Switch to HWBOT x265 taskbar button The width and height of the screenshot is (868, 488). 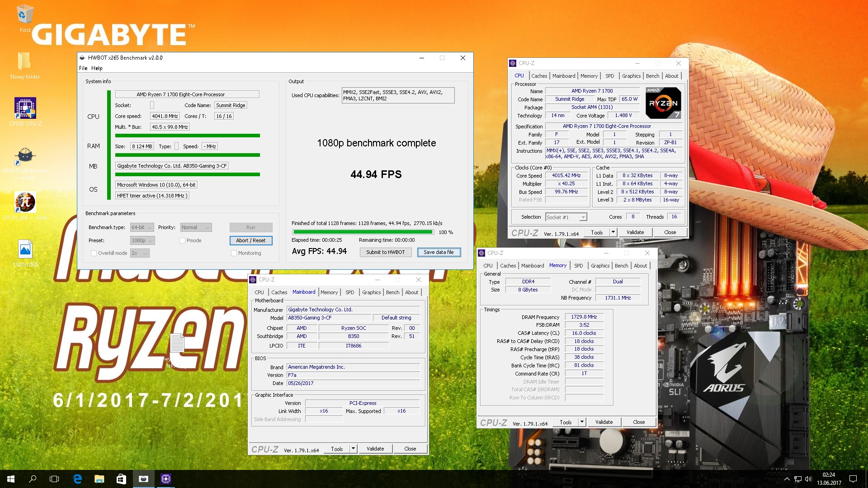[x=144, y=479]
